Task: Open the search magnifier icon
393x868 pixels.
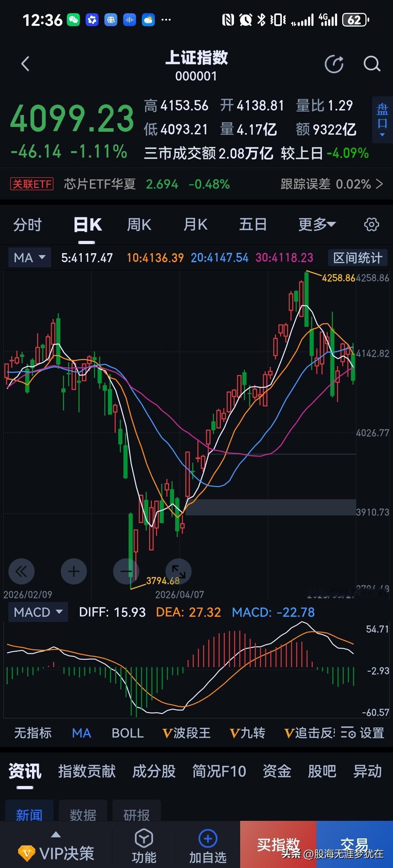Action: coord(372,64)
